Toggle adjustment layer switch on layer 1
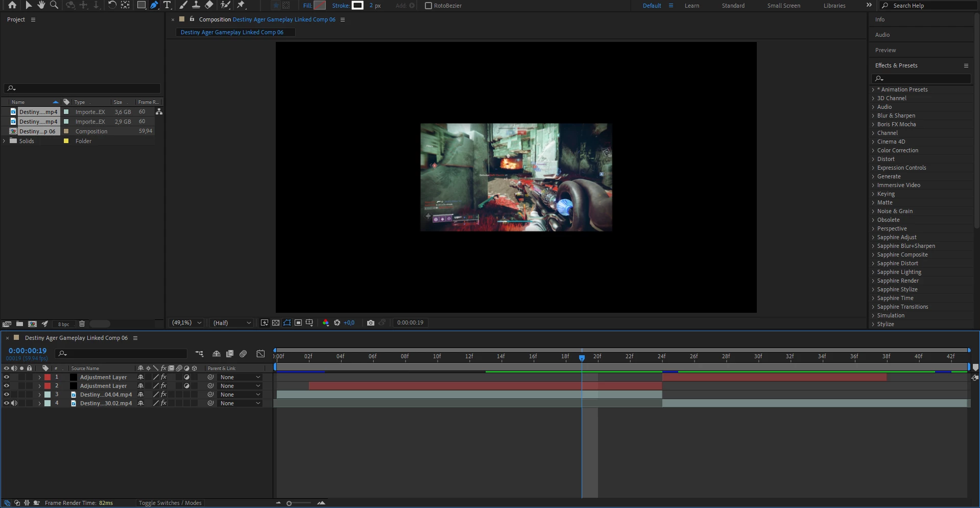The image size is (980, 508). point(187,377)
